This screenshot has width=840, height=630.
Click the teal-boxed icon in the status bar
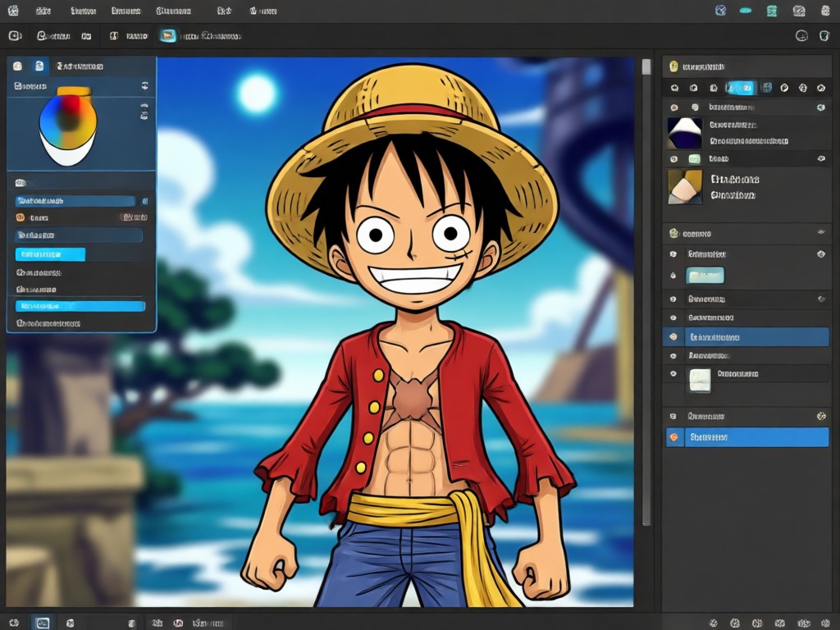[43, 623]
